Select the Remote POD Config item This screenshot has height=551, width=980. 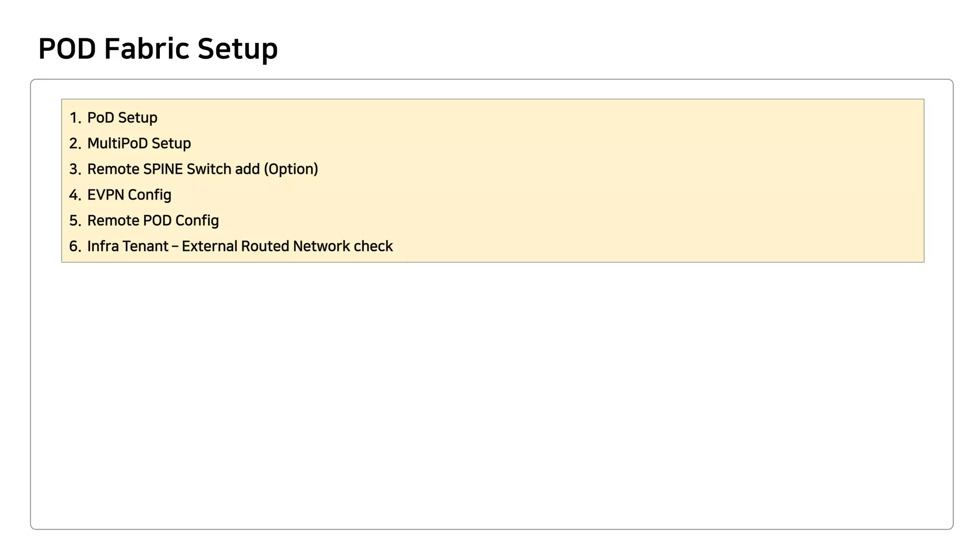point(153,220)
